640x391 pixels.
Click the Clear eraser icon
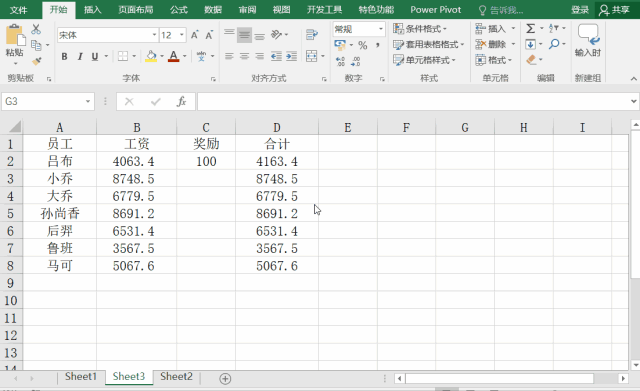(x=531, y=60)
